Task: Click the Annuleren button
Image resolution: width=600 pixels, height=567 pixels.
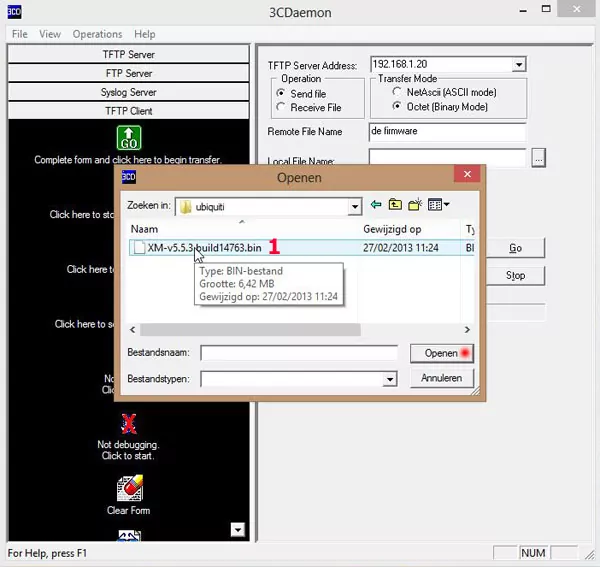Action: 440,378
